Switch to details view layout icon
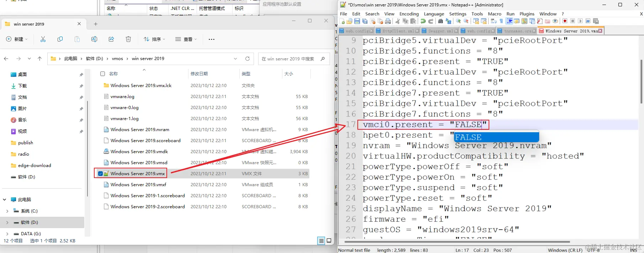Screen dimensions: 644x253 [x=321, y=241]
